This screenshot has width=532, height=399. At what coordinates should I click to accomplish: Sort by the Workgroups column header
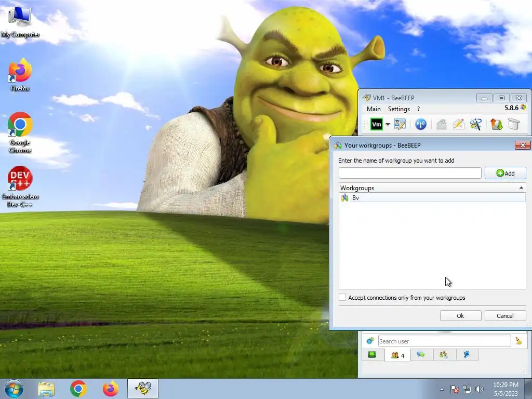point(432,188)
